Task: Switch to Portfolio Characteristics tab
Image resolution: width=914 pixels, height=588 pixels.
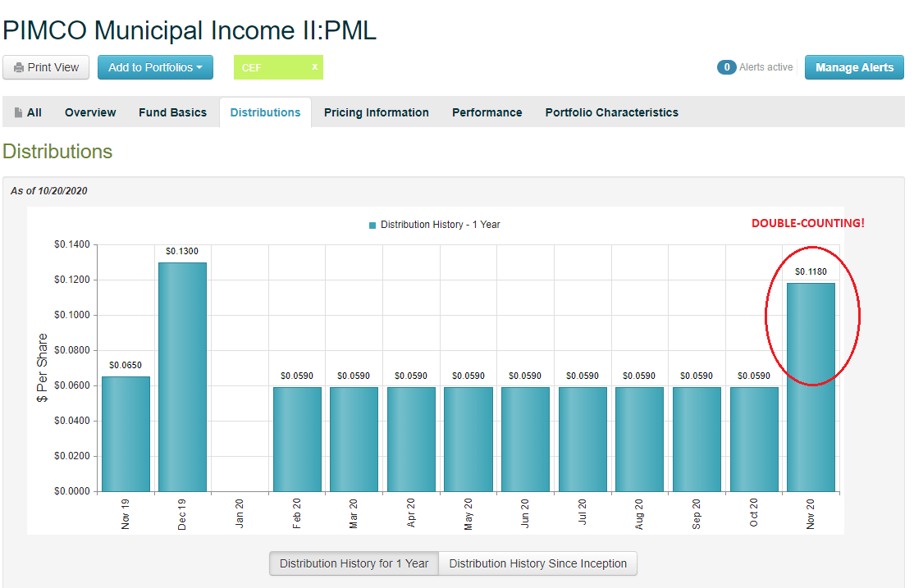Action: pyautogui.click(x=611, y=112)
